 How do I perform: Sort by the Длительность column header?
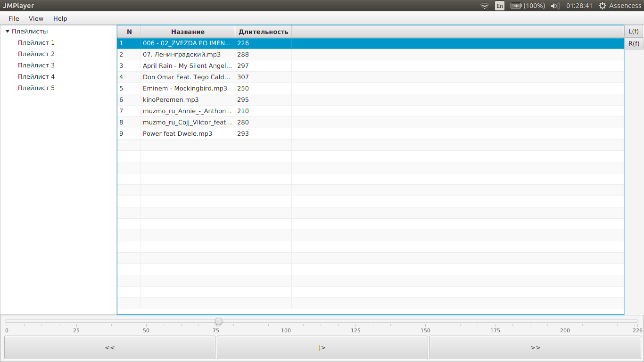click(263, 32)
